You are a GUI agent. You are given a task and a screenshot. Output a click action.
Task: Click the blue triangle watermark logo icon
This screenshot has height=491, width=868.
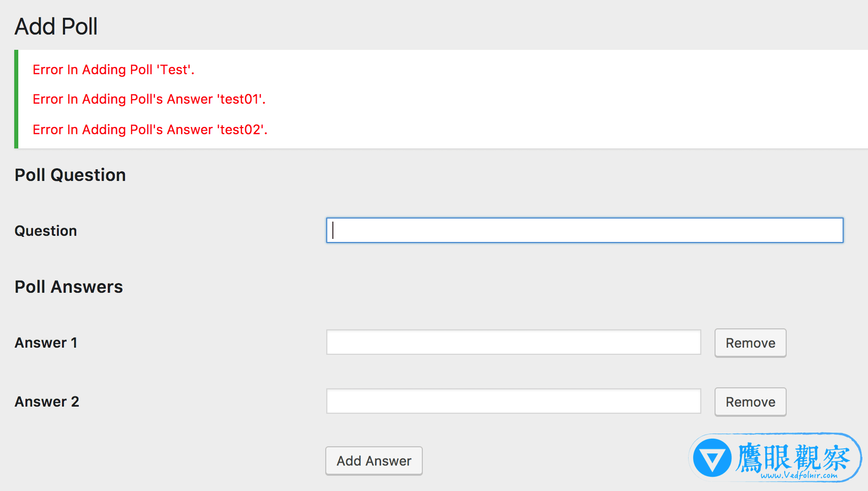[712, 457]
